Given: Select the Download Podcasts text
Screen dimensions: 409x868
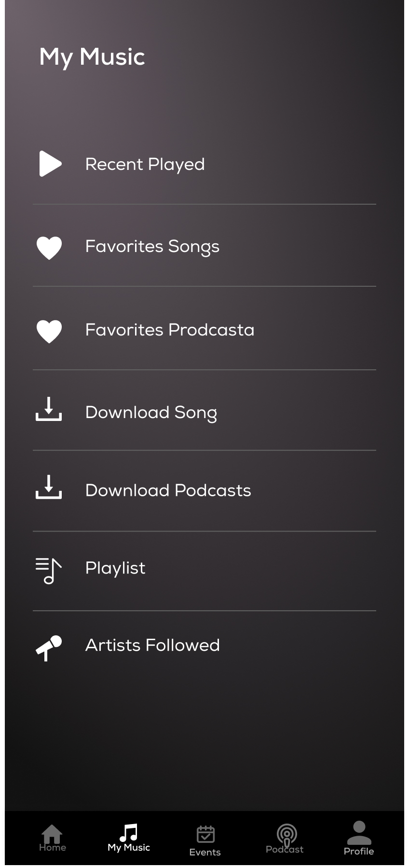Looking at the screenshot, I should (x=168, y=490).
